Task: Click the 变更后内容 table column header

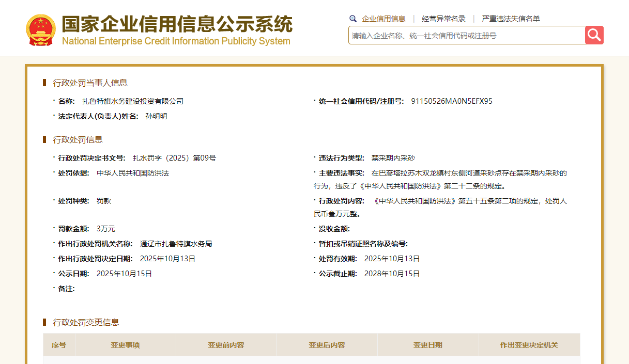Action: point(327,345)
